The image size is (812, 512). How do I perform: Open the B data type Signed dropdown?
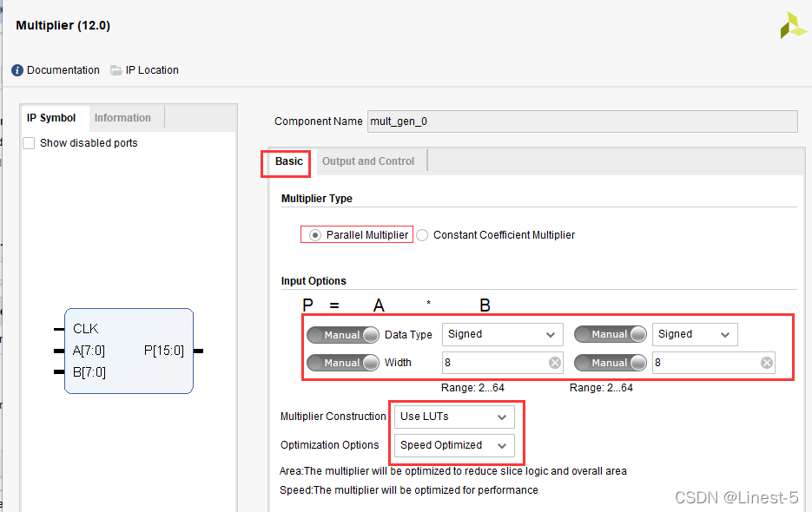pos(695,334)
